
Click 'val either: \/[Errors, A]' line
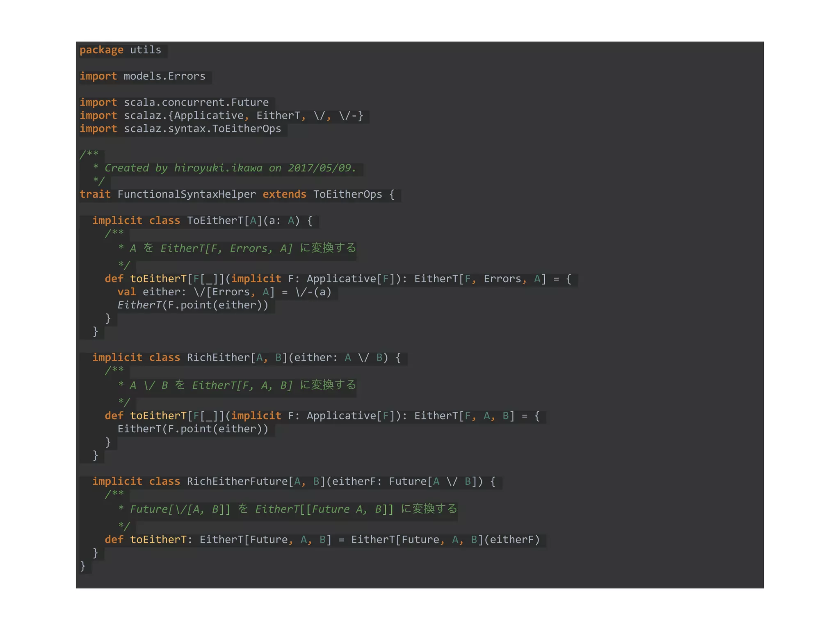(x=224, y=292)
